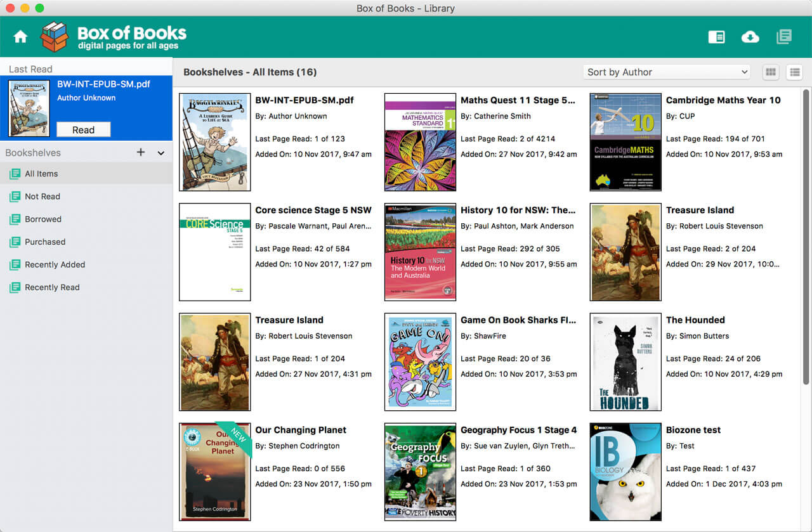Select the All Items bookshelf
The image size is (812, 532).
[86, 174]
